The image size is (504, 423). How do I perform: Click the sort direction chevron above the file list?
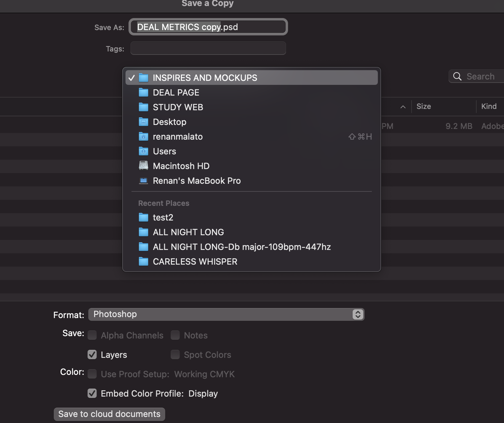(403, 107)
